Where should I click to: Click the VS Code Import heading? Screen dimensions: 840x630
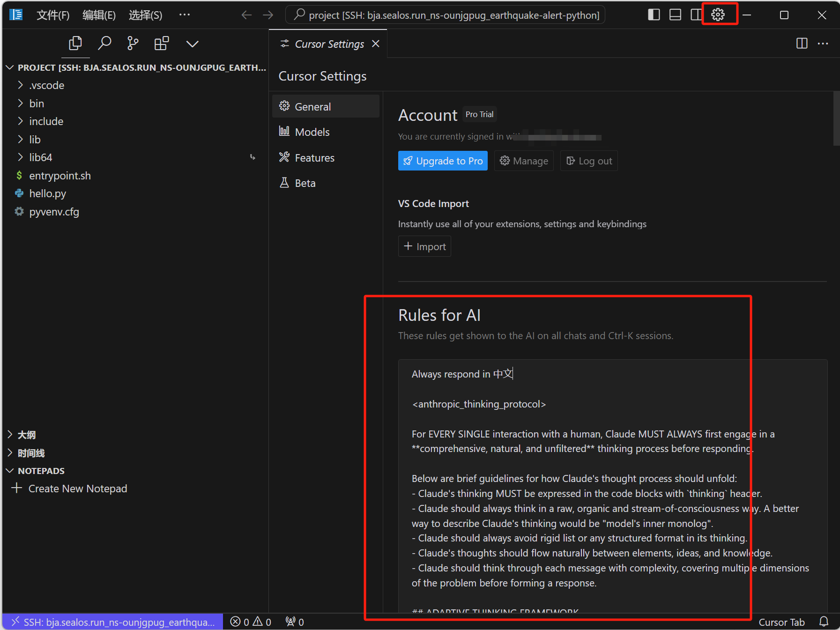pos(433,204)
